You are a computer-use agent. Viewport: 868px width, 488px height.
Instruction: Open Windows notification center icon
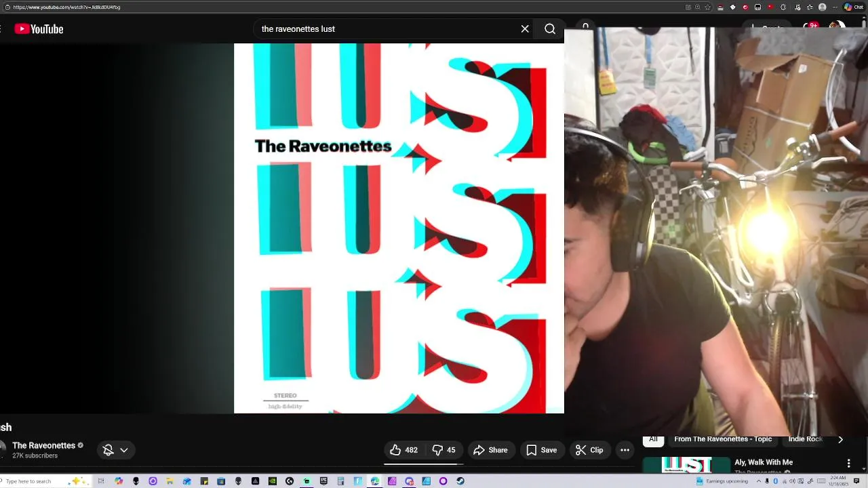[856, 481]
